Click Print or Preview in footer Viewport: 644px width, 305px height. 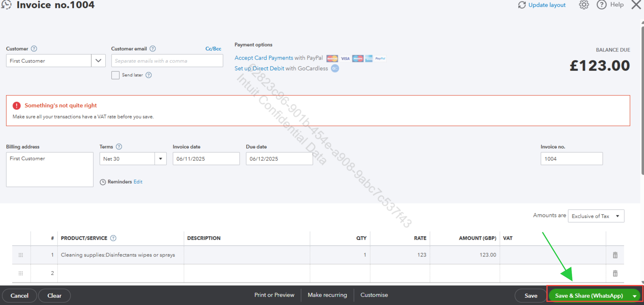click(x=274, y=295)
